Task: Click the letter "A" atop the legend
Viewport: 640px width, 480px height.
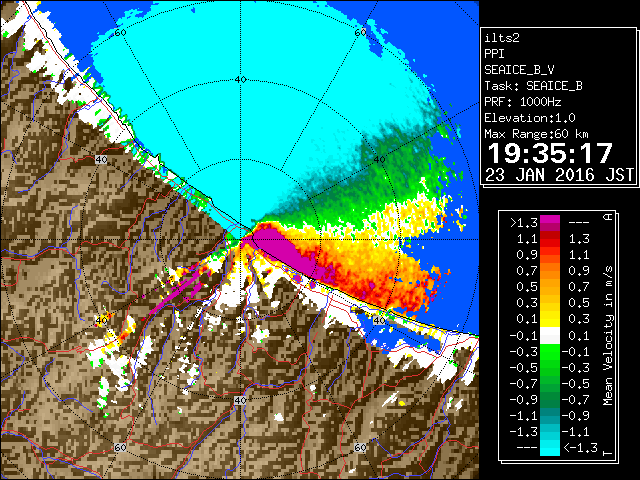Action: click(x=608, y=217)
